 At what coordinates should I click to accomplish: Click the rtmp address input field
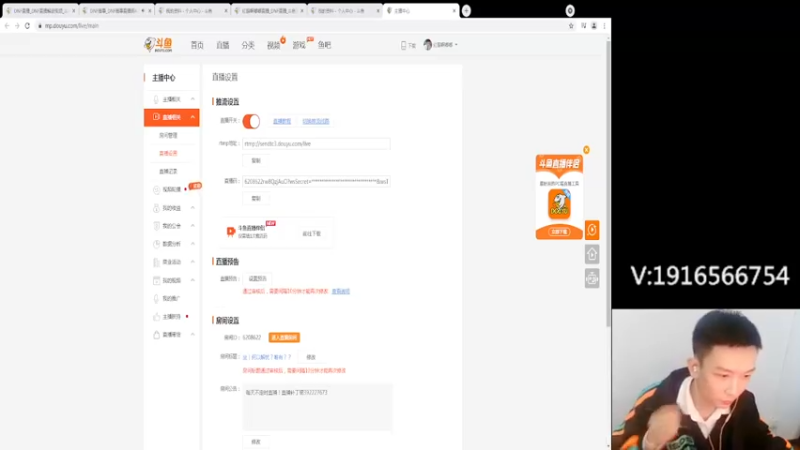(316, 144)
